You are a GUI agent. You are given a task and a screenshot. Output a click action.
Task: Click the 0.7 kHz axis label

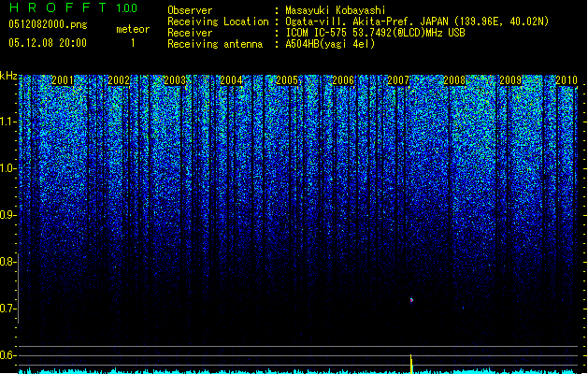(x=7, y=309)
